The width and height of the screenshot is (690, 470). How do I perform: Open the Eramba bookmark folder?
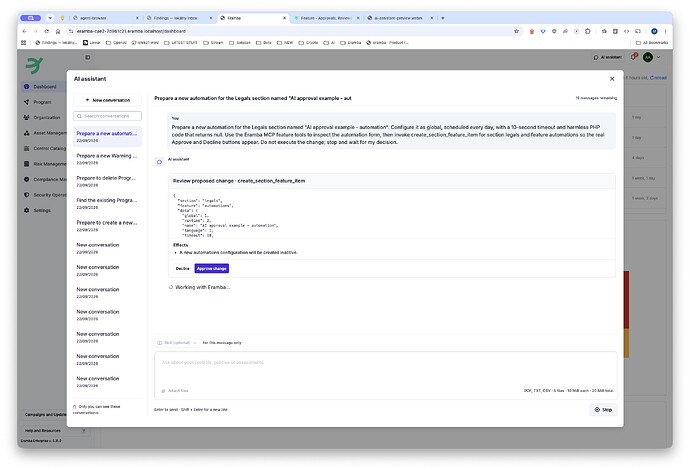[351, 43]
